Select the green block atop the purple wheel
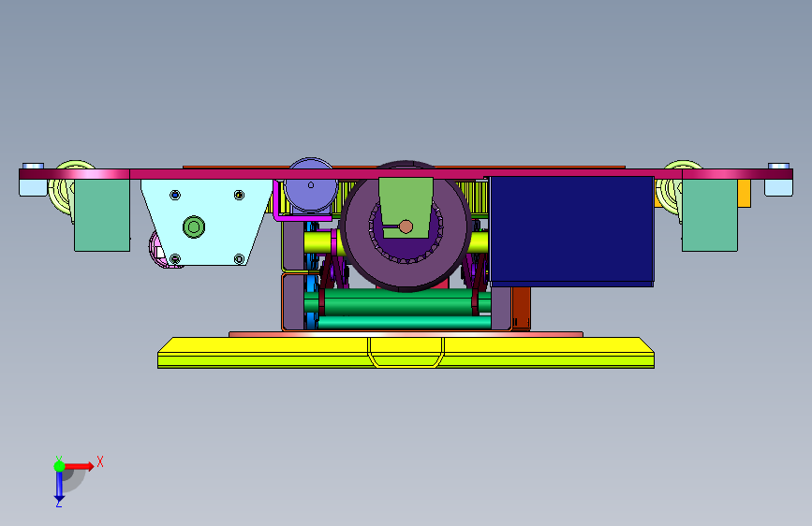 click(x=406, y=207)
